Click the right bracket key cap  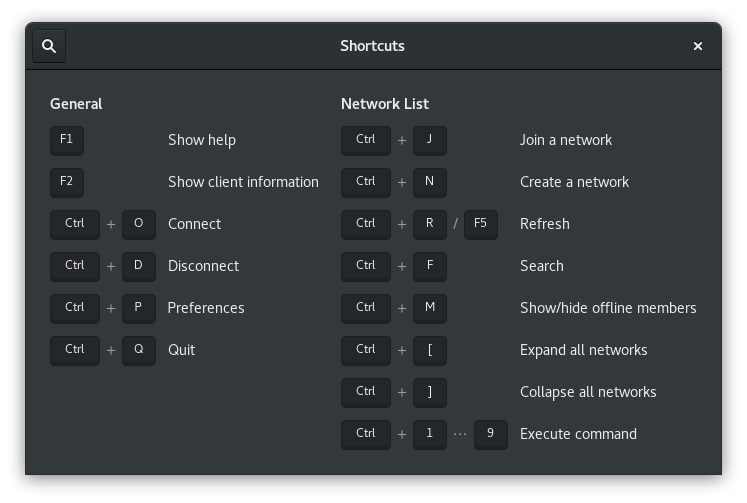(x=429, y=392)
